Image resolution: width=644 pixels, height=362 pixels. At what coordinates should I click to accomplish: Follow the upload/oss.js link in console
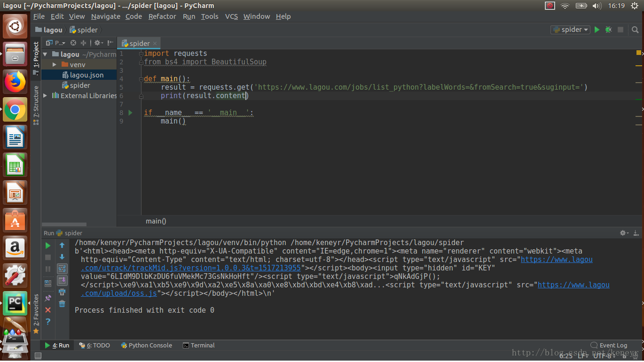pos(345,289)
